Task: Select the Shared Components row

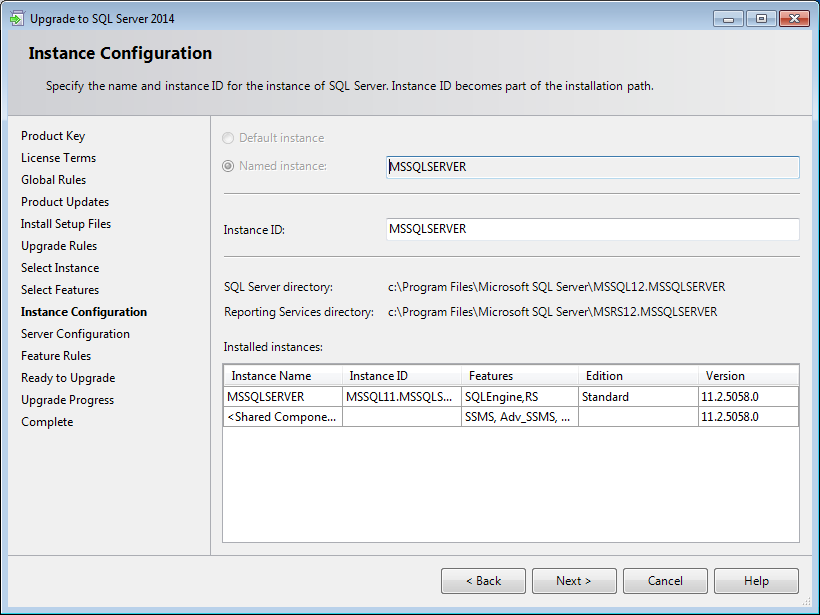Action: coord(511,417)
